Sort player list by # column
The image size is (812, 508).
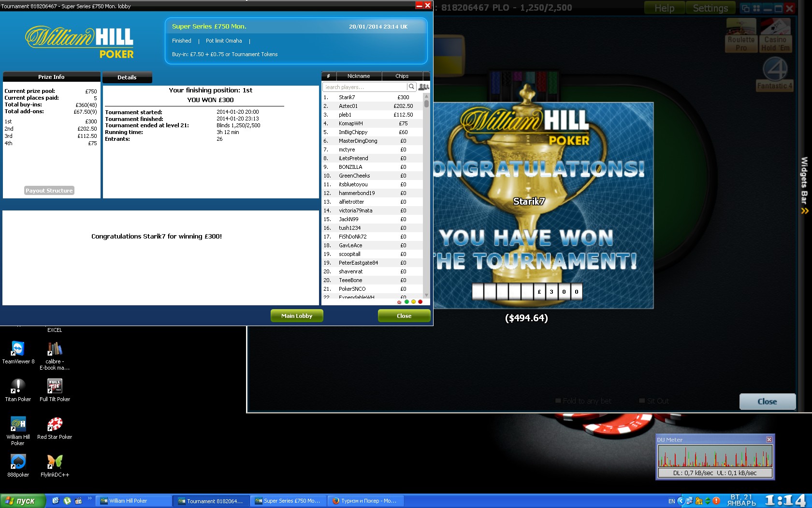pyautogui.click(x=328, y=76)
